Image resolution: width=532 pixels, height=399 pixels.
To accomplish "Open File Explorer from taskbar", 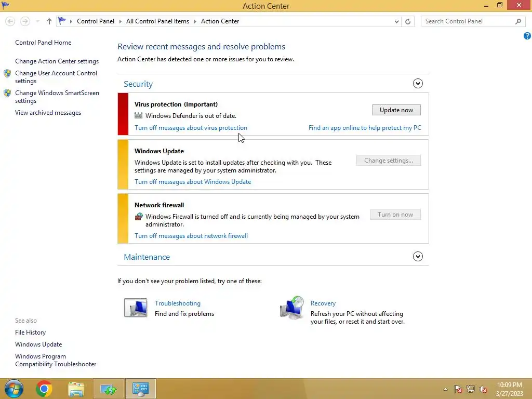I will pyautogui.click(x=76, y=389).
